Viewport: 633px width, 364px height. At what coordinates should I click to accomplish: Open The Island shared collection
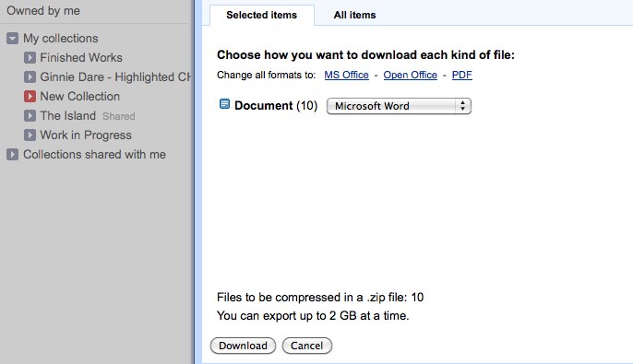click(x=68, y=116)
